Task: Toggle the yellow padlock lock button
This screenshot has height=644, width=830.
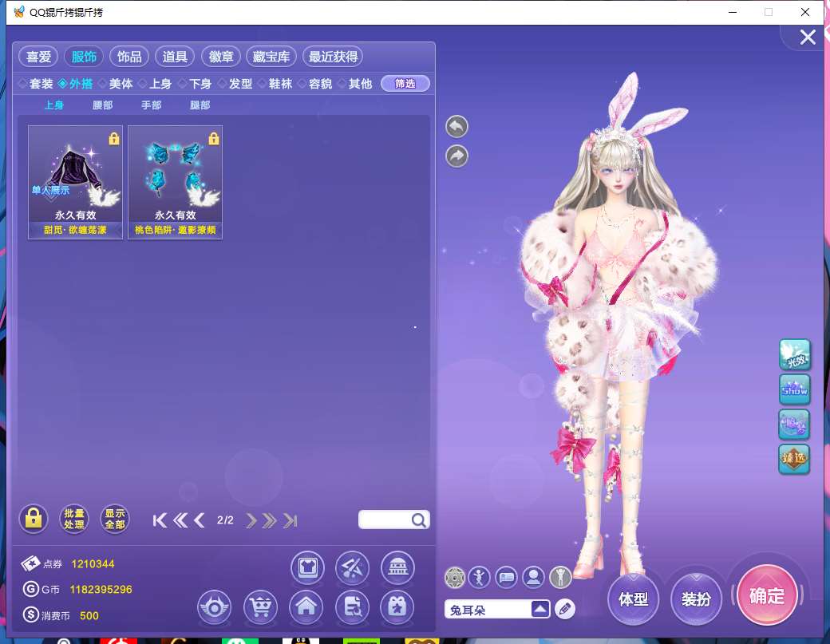Action: (34, 520)
